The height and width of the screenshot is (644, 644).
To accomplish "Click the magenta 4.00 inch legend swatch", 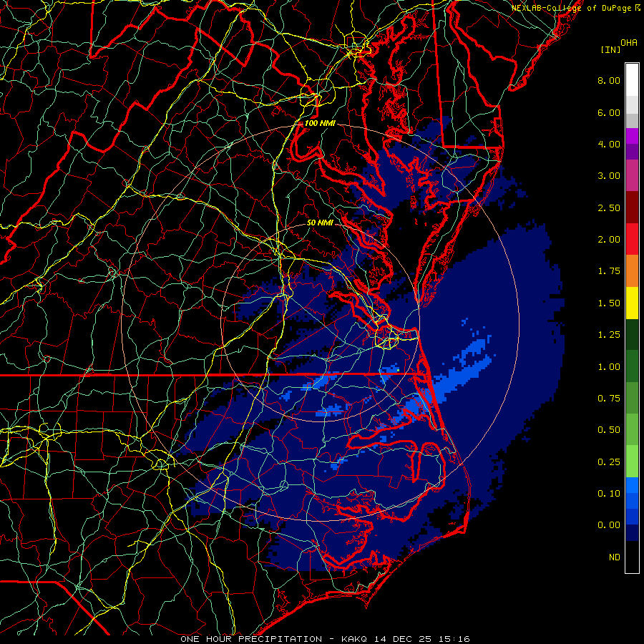I will [632, 136].
